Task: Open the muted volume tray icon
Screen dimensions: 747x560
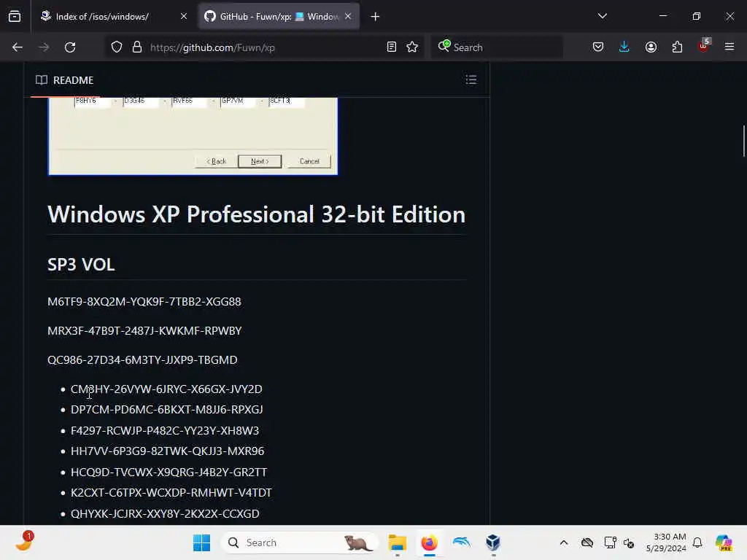Action: point(629,542)
